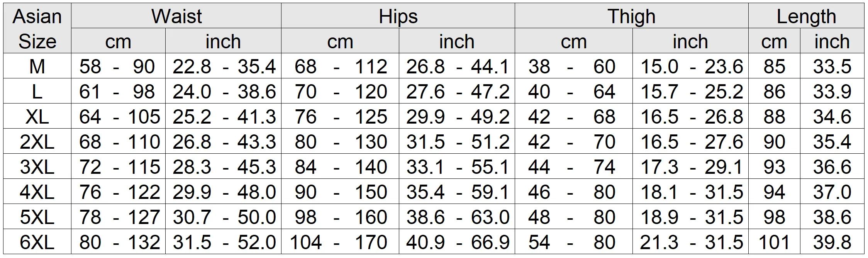Select the M size row label

pos(37,66)
